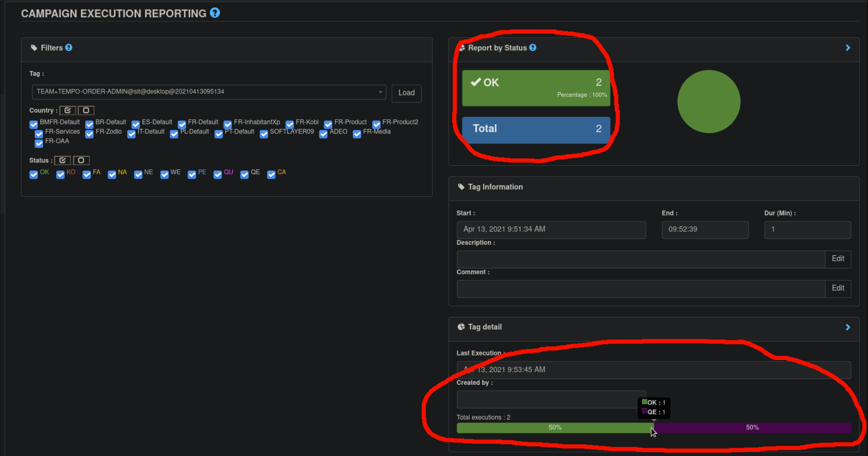Click the Description text field

click(641, 259)
